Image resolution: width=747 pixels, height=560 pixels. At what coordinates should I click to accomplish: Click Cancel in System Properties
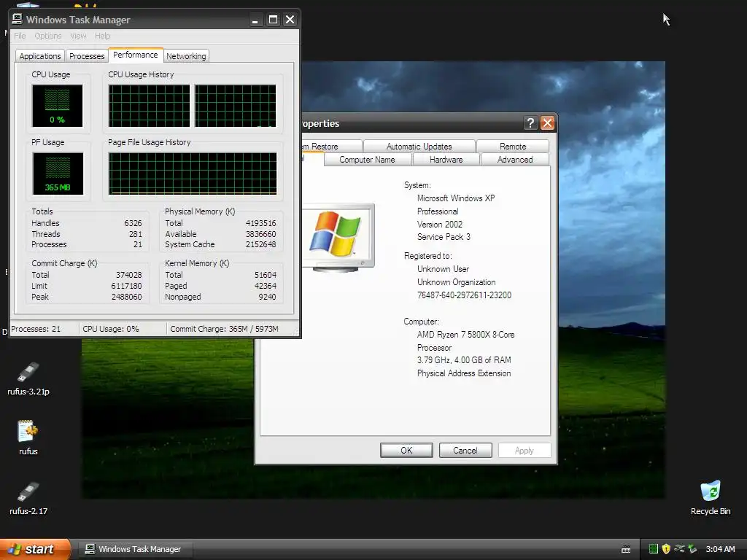pyautogui.click(x=465, y=450)
